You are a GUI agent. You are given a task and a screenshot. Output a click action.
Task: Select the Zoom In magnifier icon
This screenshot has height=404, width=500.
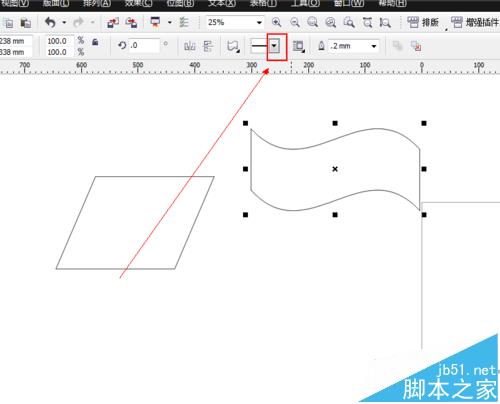tap(276, 22)
